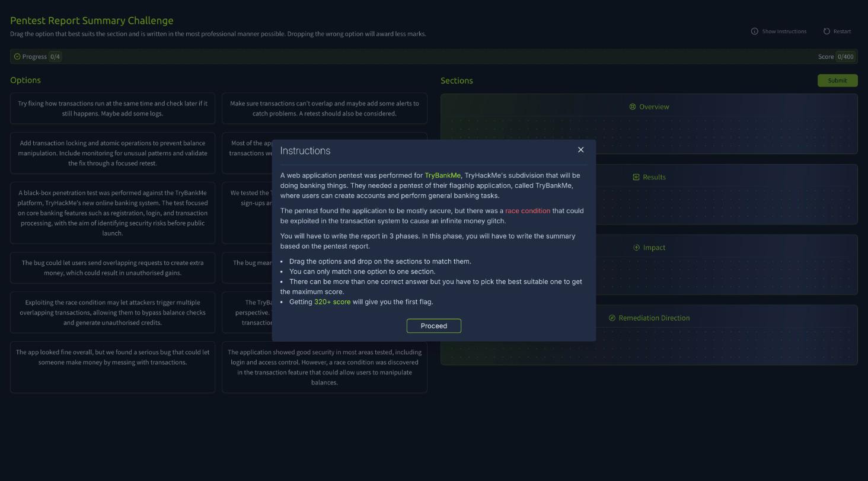Click the Results section icon
The width and height of the screenshot is (868, 481).
coord(636,177)
